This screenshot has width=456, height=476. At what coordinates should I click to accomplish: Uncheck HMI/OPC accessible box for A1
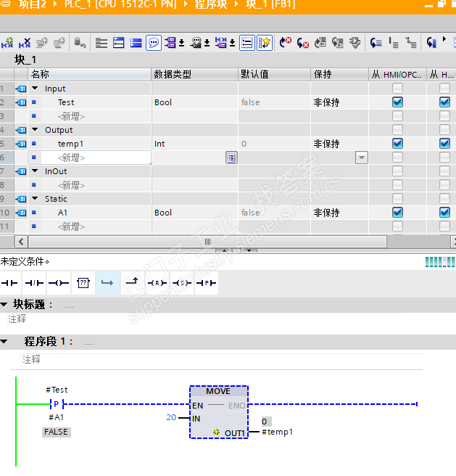[x=397, y=213]
